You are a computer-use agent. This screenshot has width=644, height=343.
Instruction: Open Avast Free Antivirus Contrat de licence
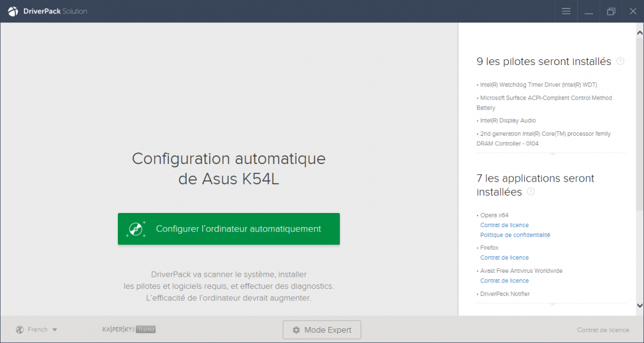click(504, 281)
